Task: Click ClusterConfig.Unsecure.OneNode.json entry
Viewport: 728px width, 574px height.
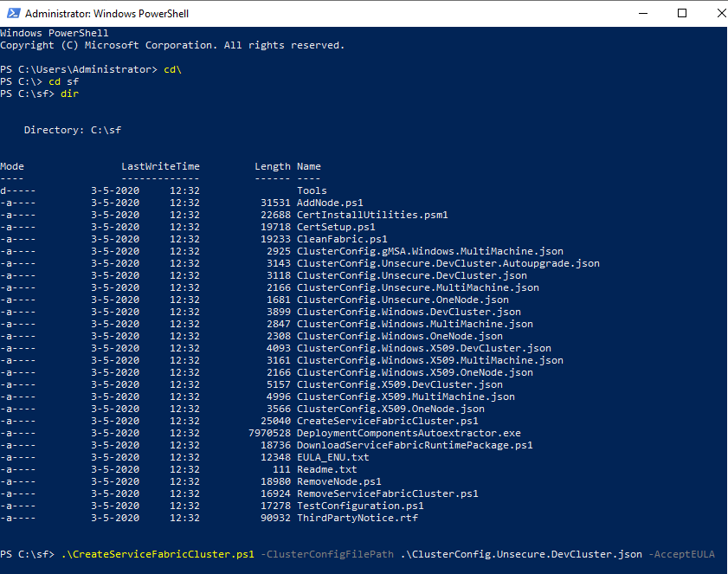Action: pos(403,300)
